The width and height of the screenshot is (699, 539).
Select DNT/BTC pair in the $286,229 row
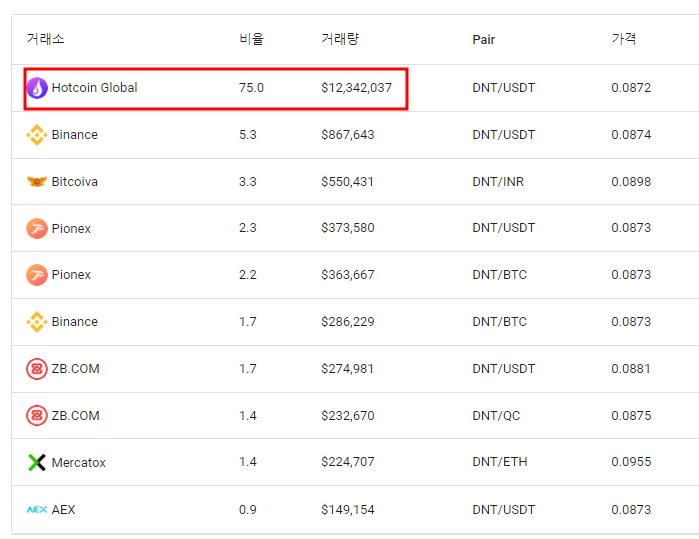click(x=499, y=321)
